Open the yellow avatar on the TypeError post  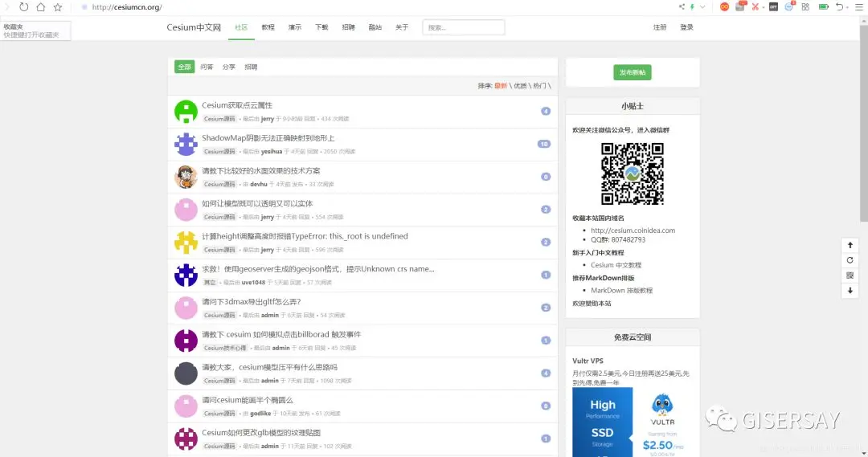click(x=186, y=243)
